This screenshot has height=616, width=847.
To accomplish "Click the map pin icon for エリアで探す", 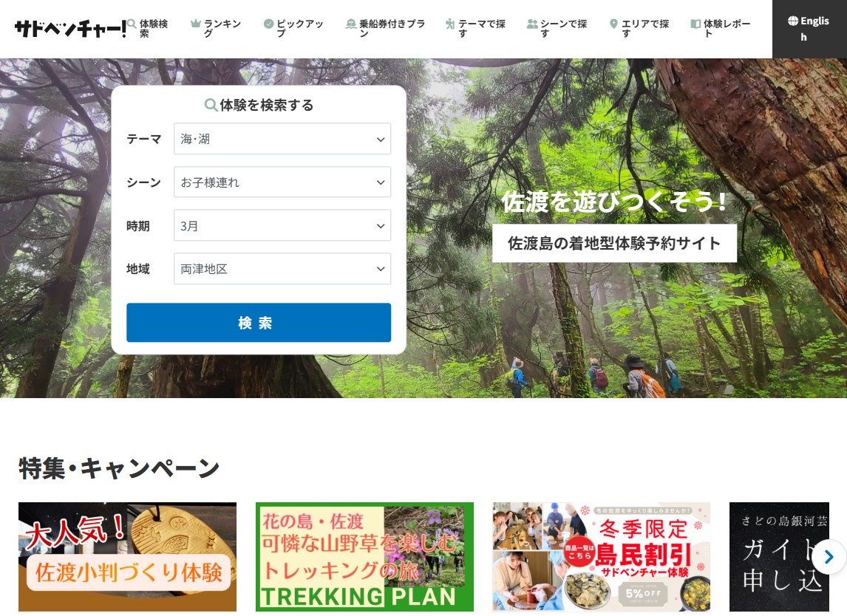I will pos(613,24).
